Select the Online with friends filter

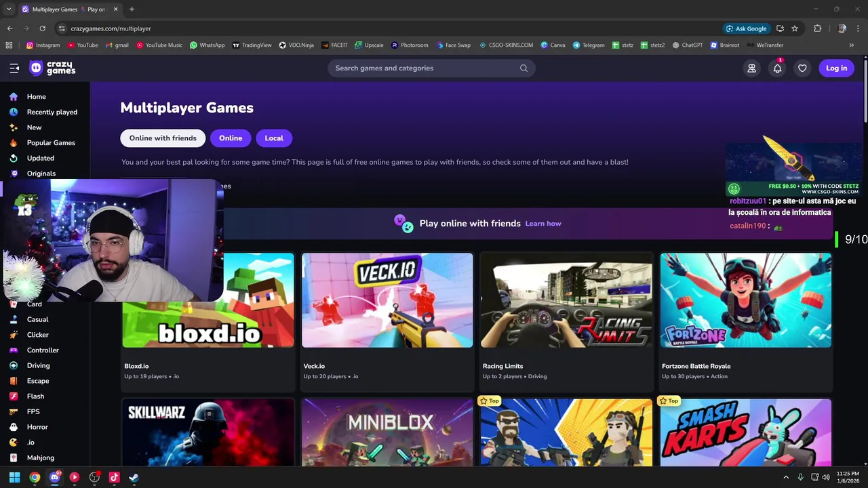point(163,138)
